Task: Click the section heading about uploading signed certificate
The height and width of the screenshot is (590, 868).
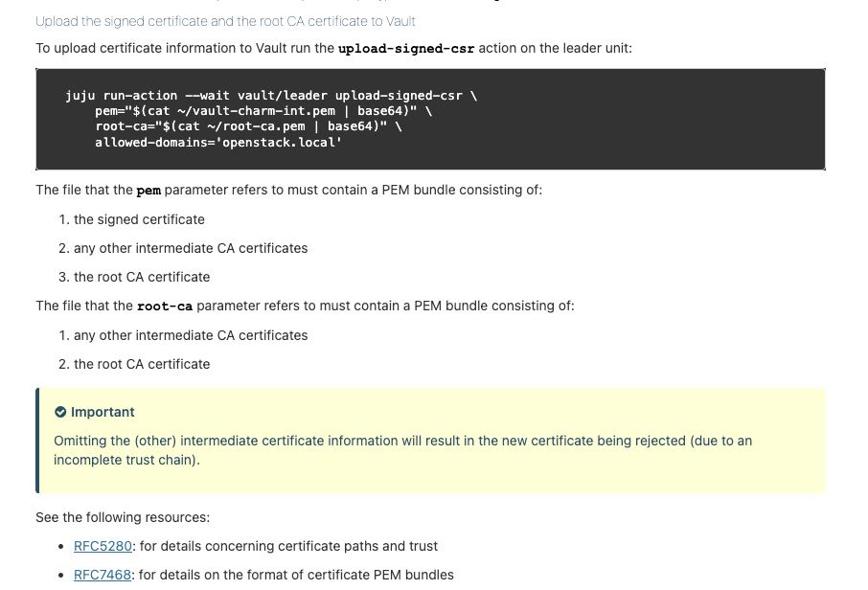Action: (225, 21)
